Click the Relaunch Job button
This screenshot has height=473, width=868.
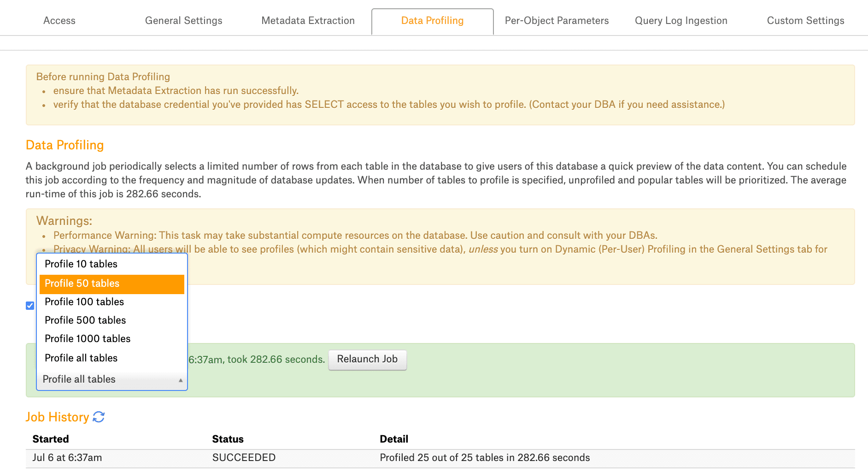[367, 359]
